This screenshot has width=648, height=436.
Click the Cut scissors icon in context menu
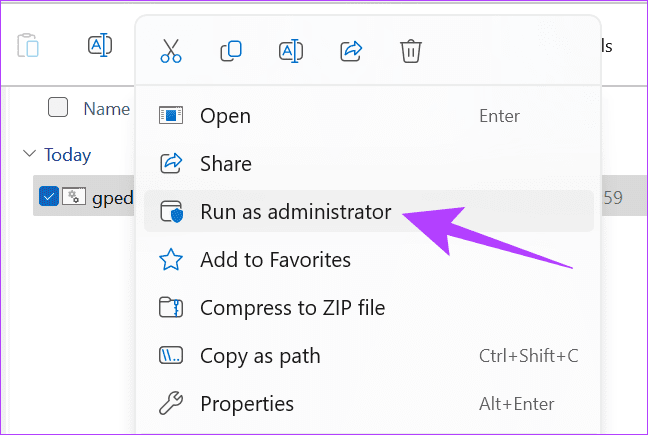pyautogui.click(x=171, y=50)
